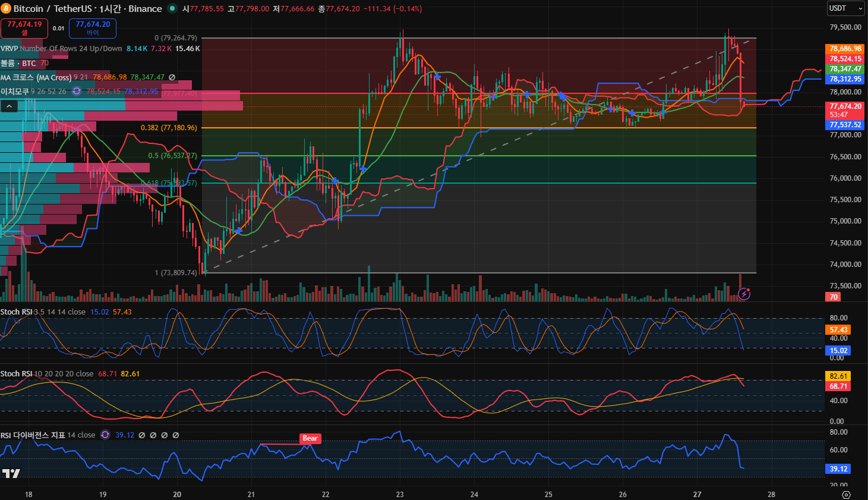Image resolution: width=868 pixels, height=500 pixels.
Task: Click the TradingView logo
Action: click(x=11, y=473)
